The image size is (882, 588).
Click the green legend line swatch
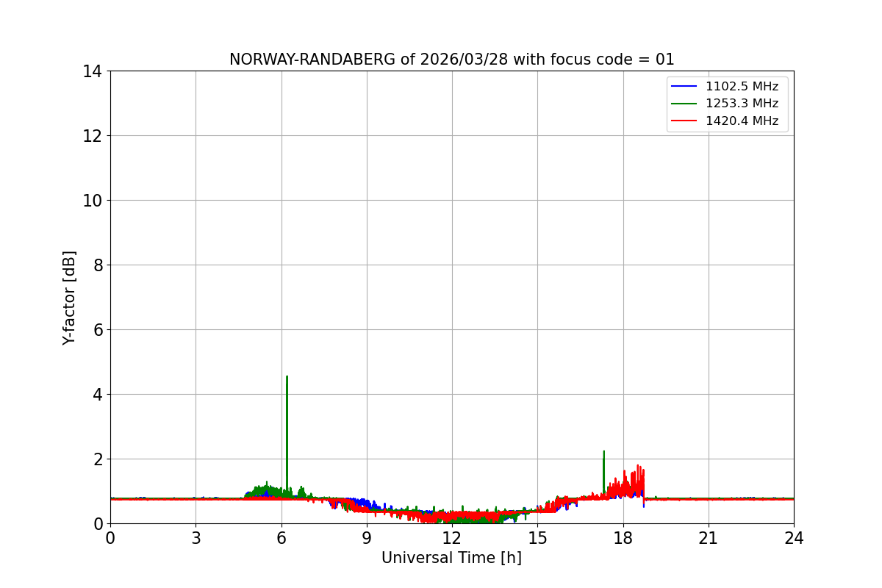(x=684, y=104)
